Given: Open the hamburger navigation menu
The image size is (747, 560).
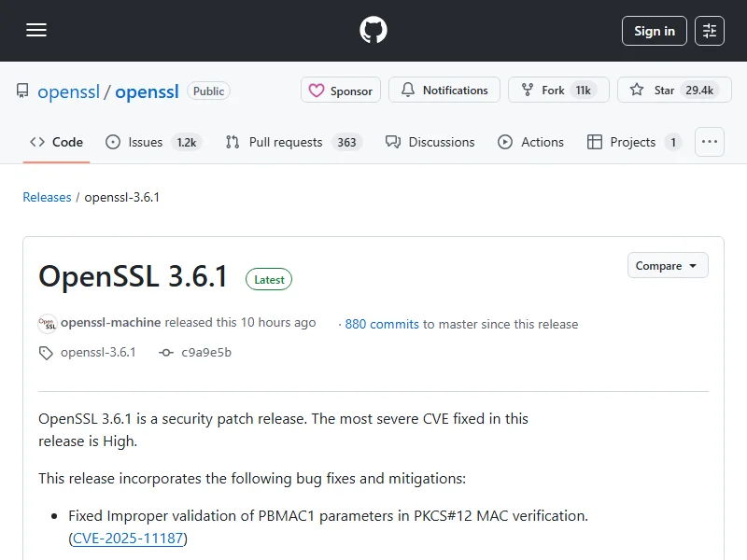Looking at the screenshot, I should coord(36,31).
